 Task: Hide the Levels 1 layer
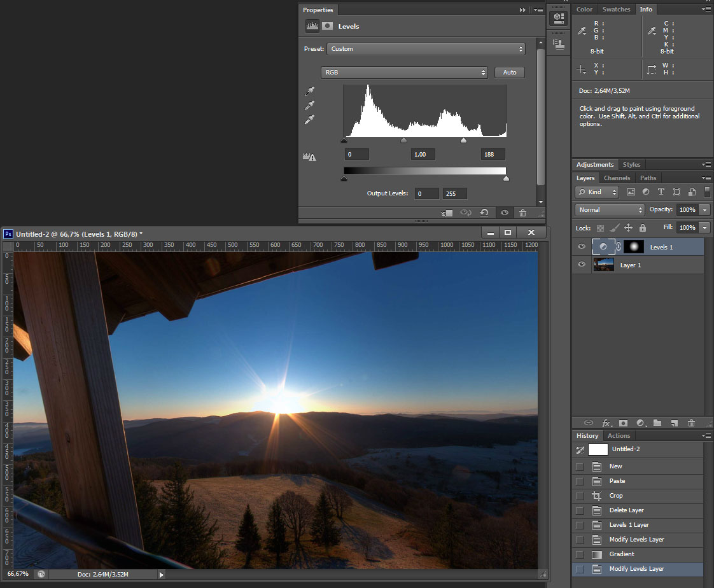coord(581,247)
